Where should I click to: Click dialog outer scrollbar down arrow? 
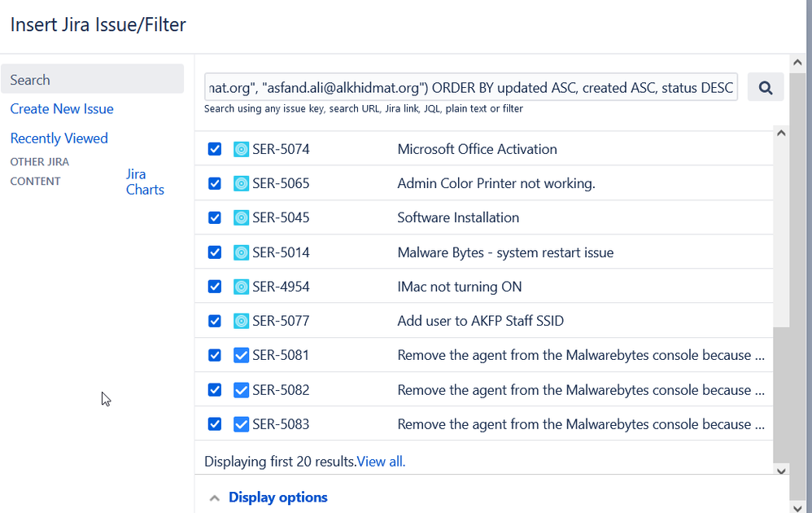coord(797,507)
